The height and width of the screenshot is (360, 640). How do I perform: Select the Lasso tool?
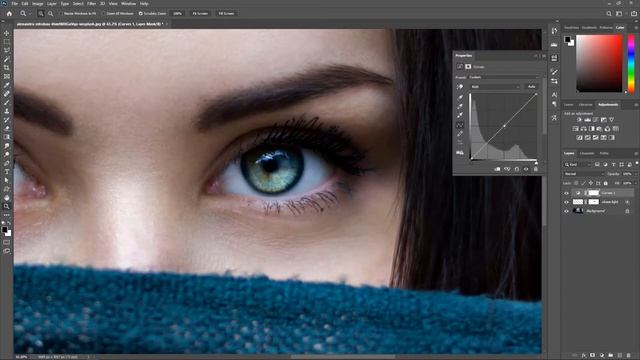click(x=7, y=50)
